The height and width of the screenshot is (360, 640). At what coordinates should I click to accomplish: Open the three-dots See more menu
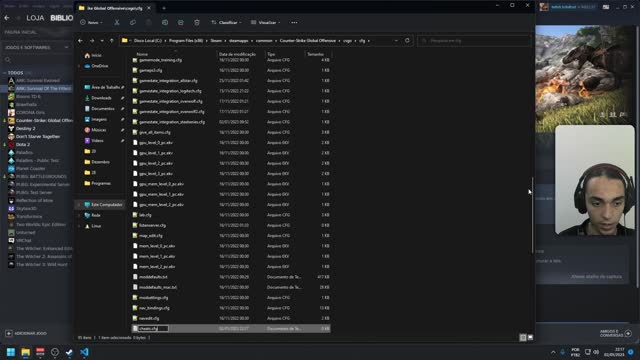pyautogui.click(x=294, y=22)
